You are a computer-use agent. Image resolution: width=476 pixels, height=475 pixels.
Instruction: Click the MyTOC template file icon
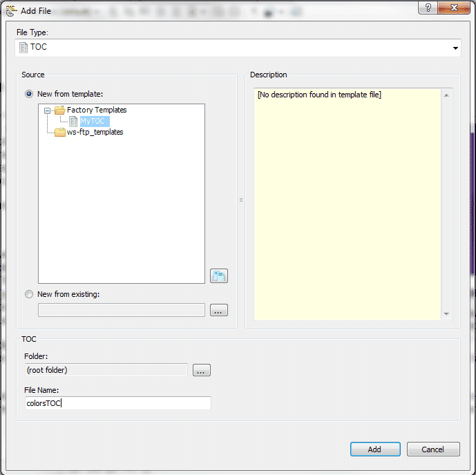click(x=73, y=121)
